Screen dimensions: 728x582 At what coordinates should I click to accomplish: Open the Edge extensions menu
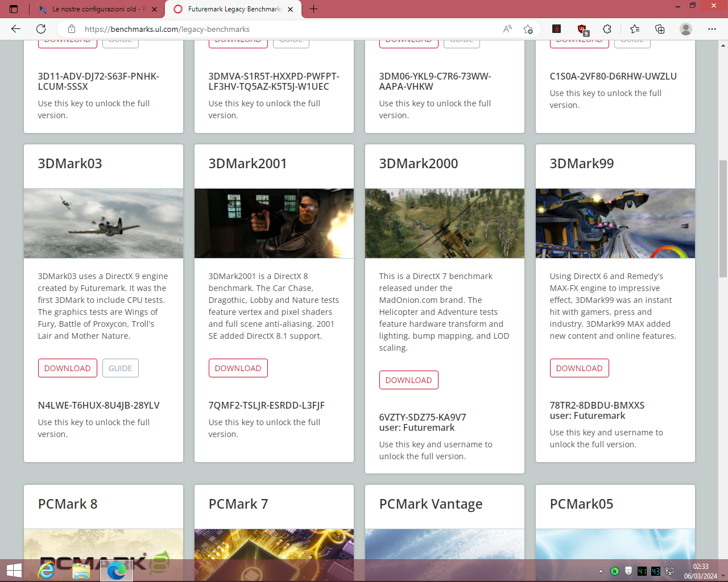[607, 29]
